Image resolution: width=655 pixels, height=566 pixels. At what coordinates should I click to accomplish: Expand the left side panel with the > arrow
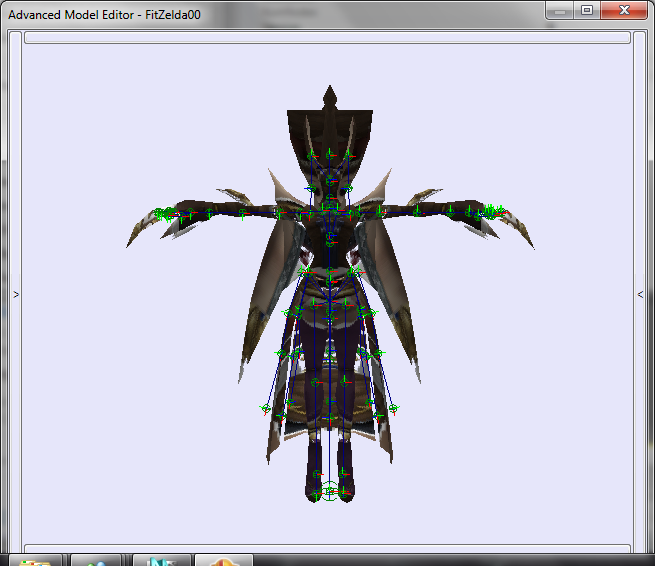16,294
